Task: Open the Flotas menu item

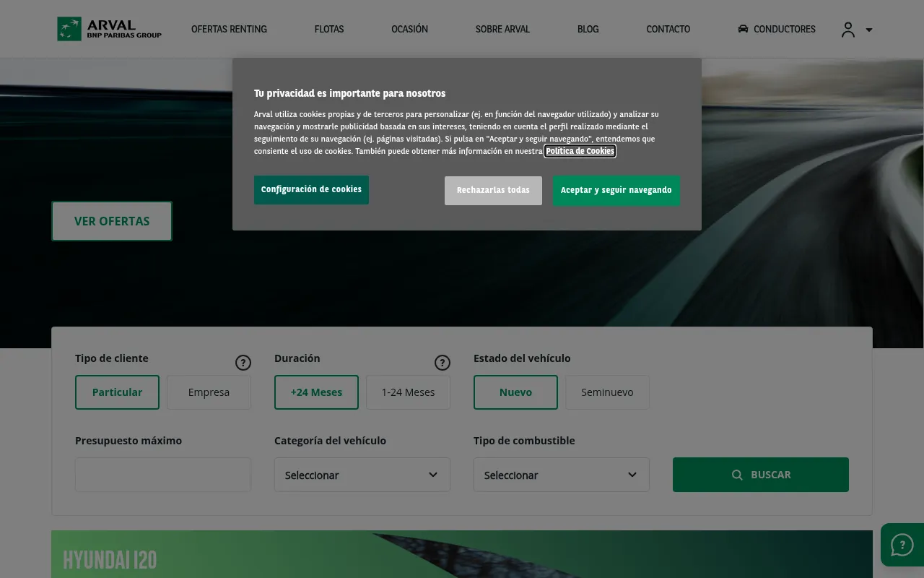Action: (329, 30)
